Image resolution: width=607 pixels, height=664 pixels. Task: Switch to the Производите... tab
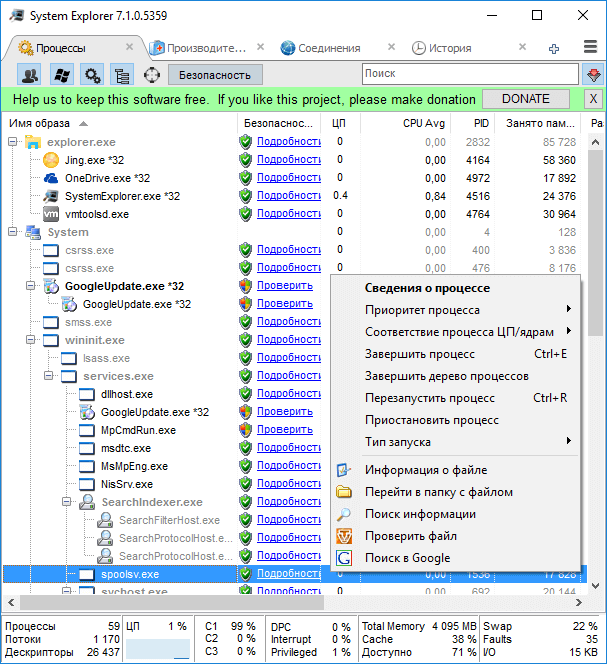[x=206, y=48]
